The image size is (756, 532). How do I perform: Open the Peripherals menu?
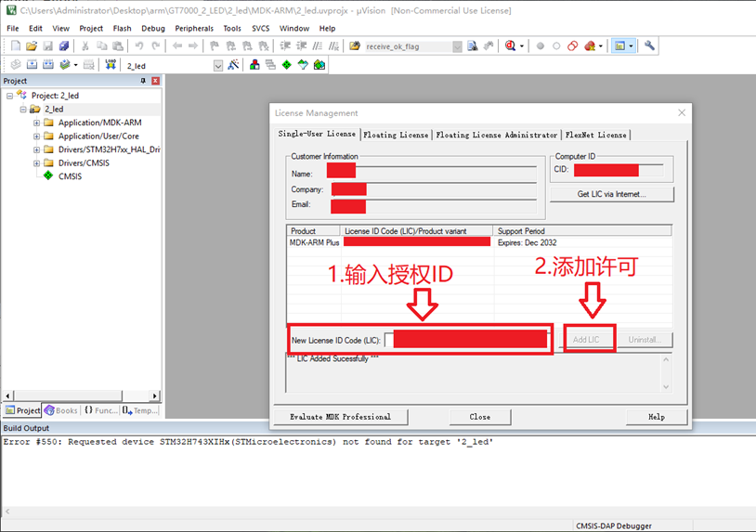tap(194, 29)
